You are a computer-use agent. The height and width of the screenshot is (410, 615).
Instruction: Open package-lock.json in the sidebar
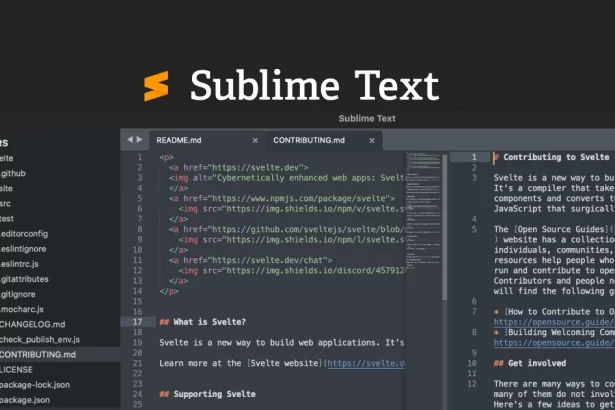point(35,385)
